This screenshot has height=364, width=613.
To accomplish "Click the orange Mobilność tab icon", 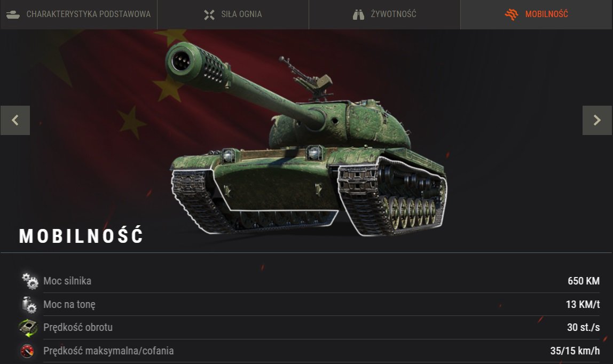I will [512, 14].
